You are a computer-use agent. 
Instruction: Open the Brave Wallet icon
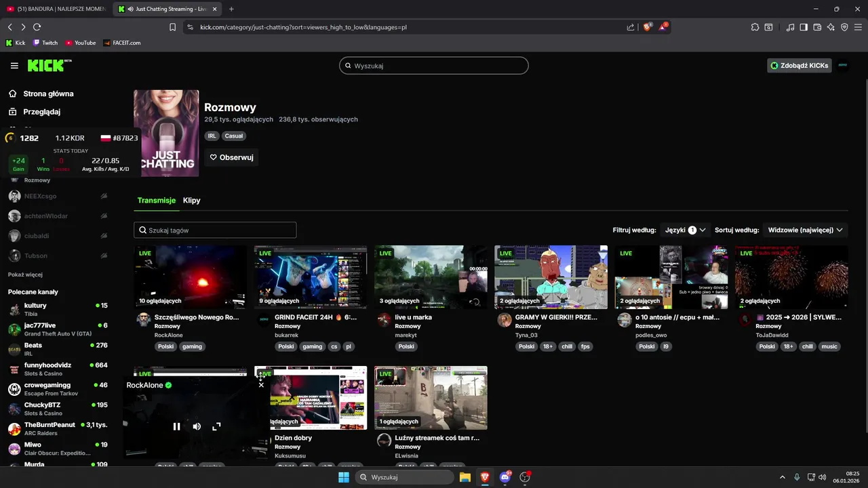point(817,27)
